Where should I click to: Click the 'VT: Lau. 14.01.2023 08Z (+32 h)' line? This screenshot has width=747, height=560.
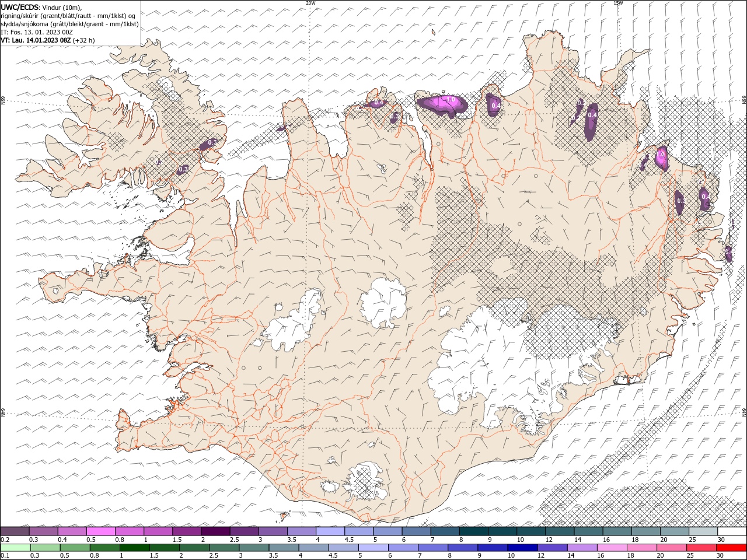47,40
